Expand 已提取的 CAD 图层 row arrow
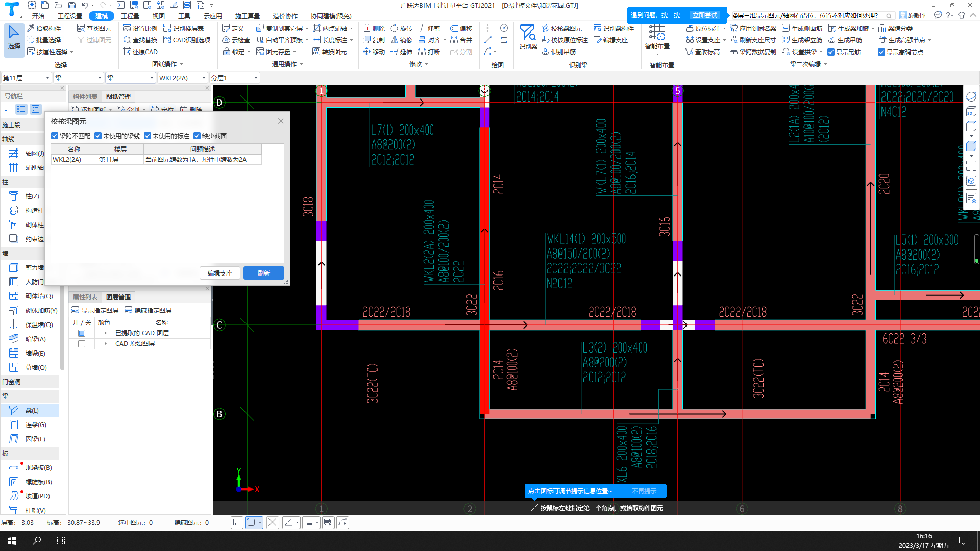Viewport: 980px width, 551px height. pyautogui.click(x=106, y=333)
